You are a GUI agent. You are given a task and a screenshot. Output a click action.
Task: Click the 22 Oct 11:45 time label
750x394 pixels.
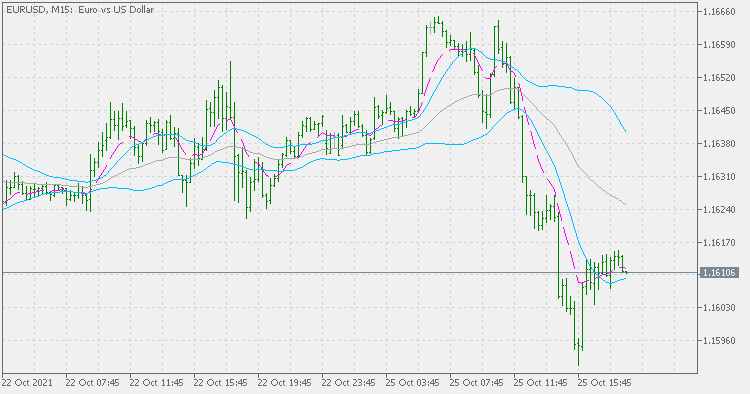pos(156,383)
